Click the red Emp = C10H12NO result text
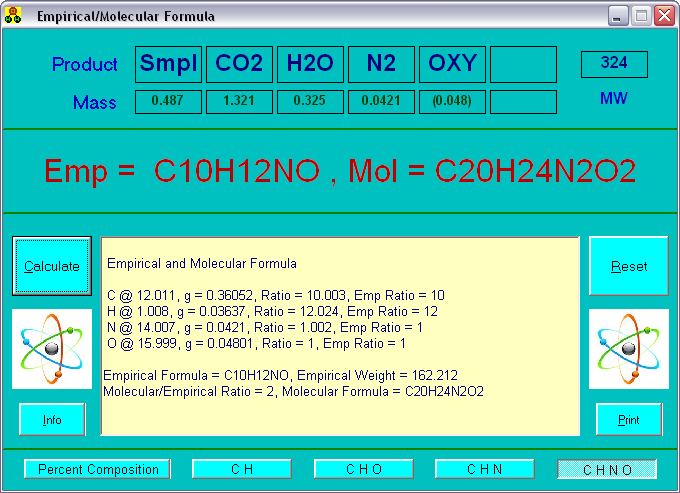 tap(182, 171)
